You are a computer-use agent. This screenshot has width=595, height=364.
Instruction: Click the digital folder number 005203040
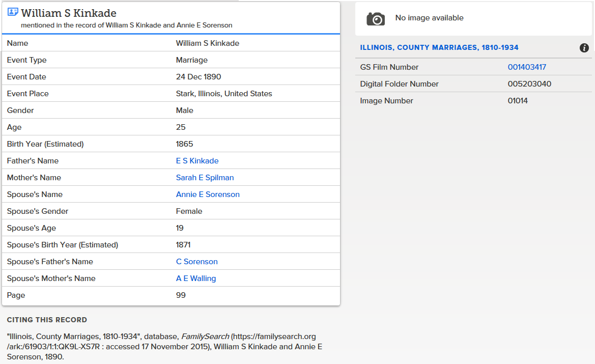529,84
